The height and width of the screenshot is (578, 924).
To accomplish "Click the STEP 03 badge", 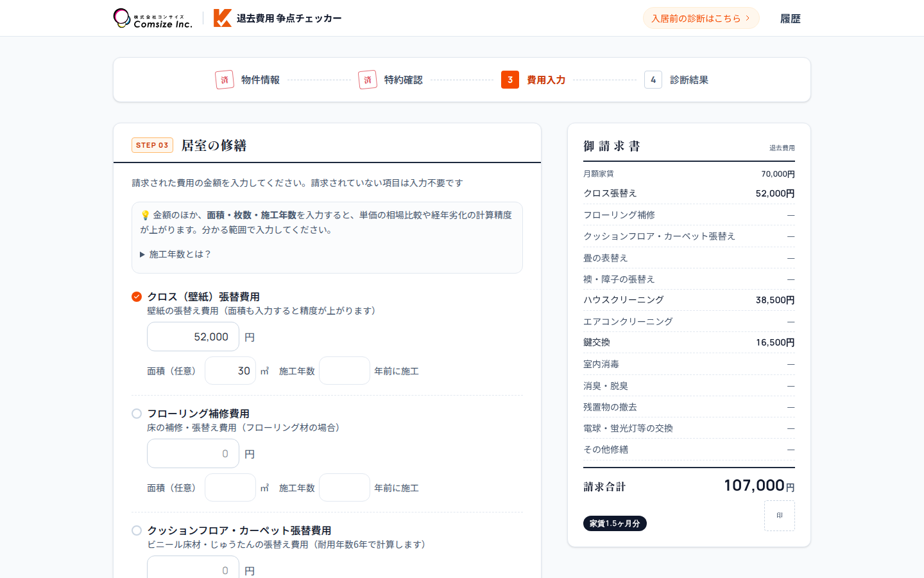I will (x=152, y=145).
